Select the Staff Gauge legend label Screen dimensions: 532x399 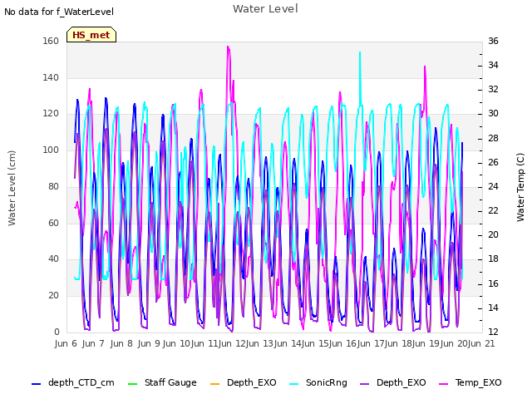(170, 382)
